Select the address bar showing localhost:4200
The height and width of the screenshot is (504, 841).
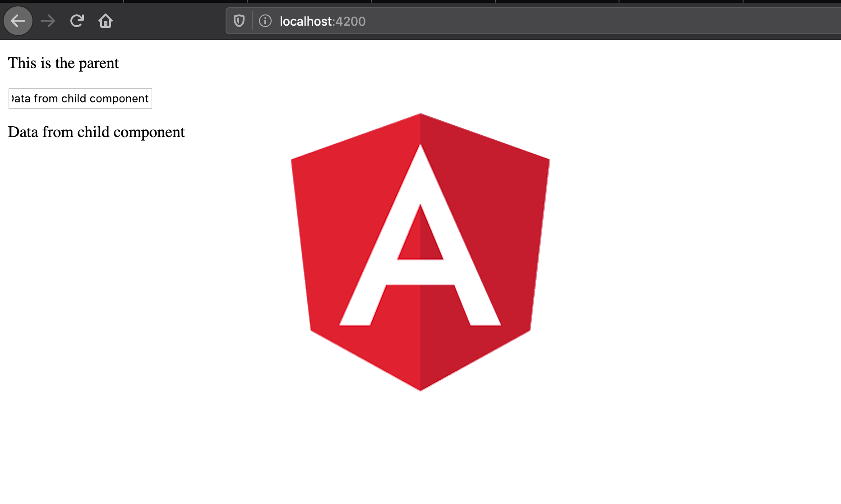(322, 21)
